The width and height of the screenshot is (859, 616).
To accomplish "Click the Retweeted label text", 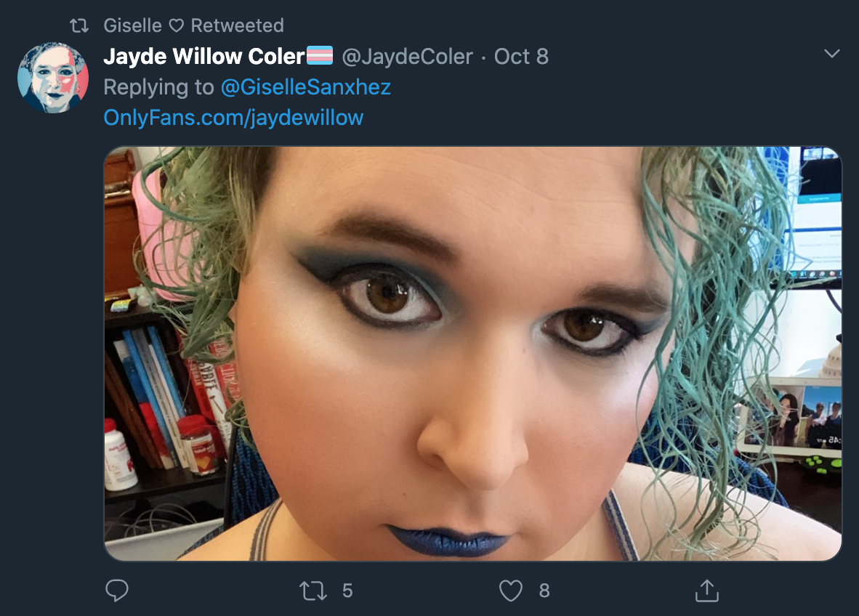I will (x=237, y=25).
